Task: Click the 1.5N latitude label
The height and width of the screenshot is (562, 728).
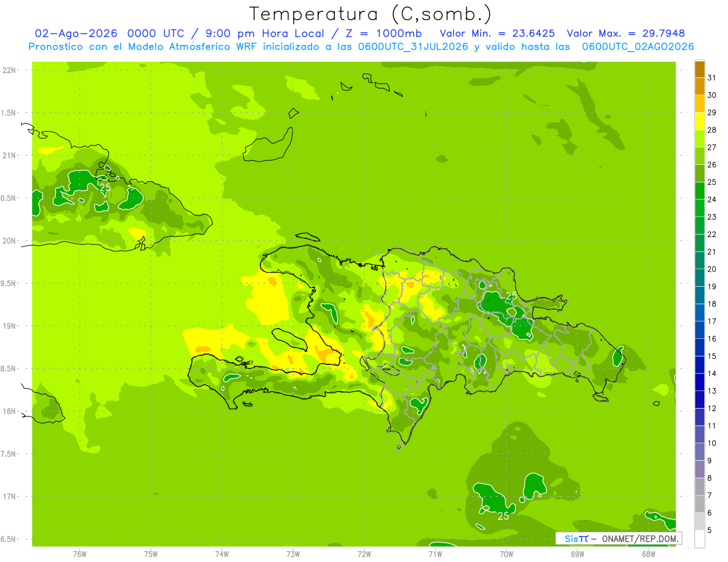Action: click(x=9, y=113)
